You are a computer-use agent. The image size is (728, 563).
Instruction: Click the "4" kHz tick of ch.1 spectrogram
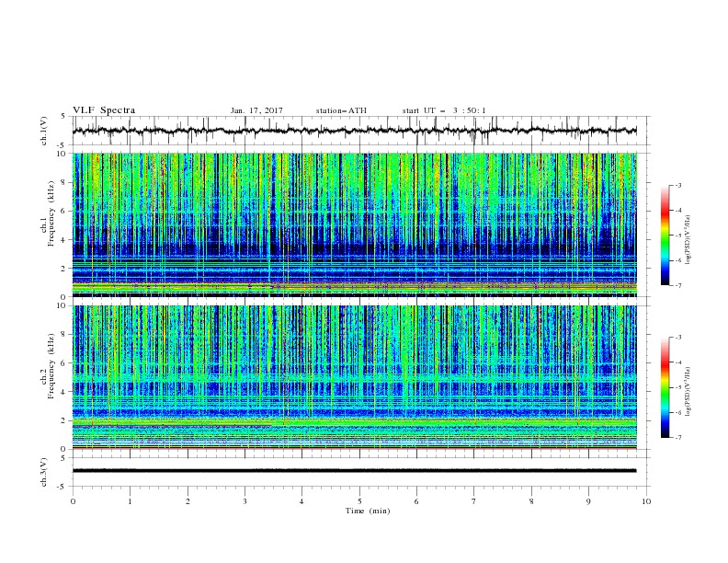click(64, 240)
